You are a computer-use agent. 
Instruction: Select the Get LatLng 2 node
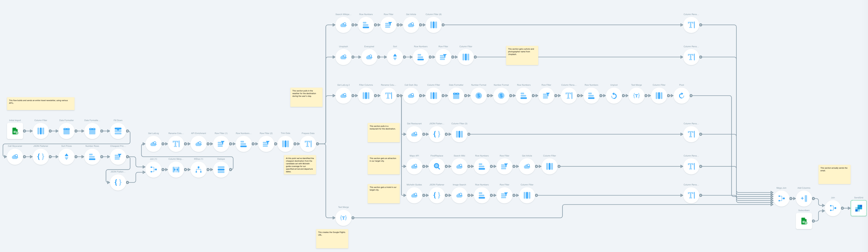[343, 96]
